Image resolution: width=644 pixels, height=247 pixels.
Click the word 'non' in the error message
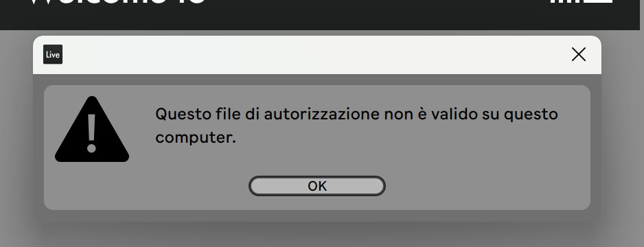pos(398,115)
